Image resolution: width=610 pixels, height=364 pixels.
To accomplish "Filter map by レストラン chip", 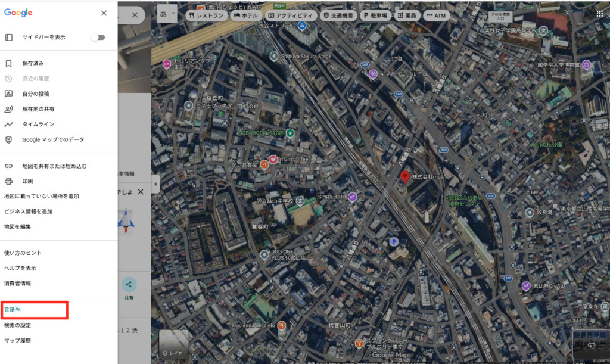I will 207,15.
